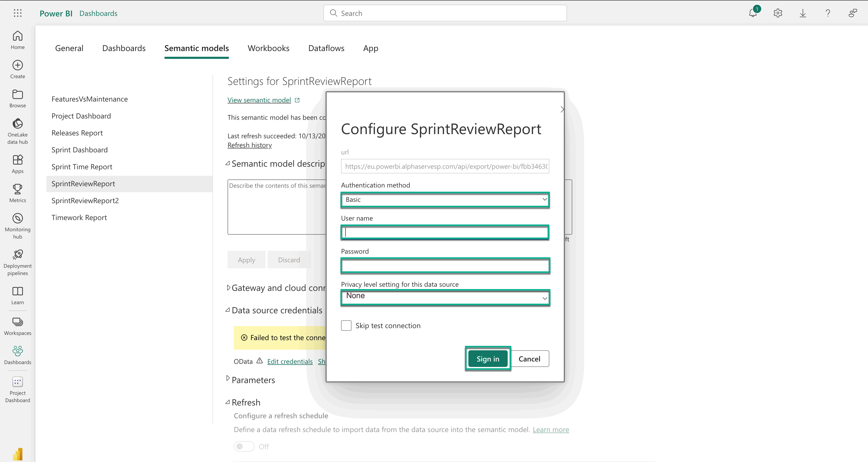The width and height of the screenshot is (868, 462).
Task: Open the Refresh history link
Action: pyautogui.click(x=250, y=145)
